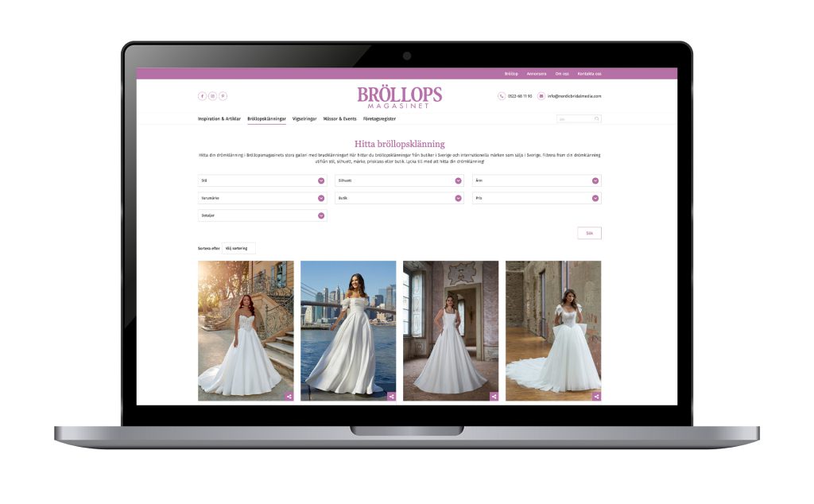Image resolution: width=814 pixels, height=504 pixels.
Task: Expand the Detaljer filter dropdown
Action: (x=262, y=215)
